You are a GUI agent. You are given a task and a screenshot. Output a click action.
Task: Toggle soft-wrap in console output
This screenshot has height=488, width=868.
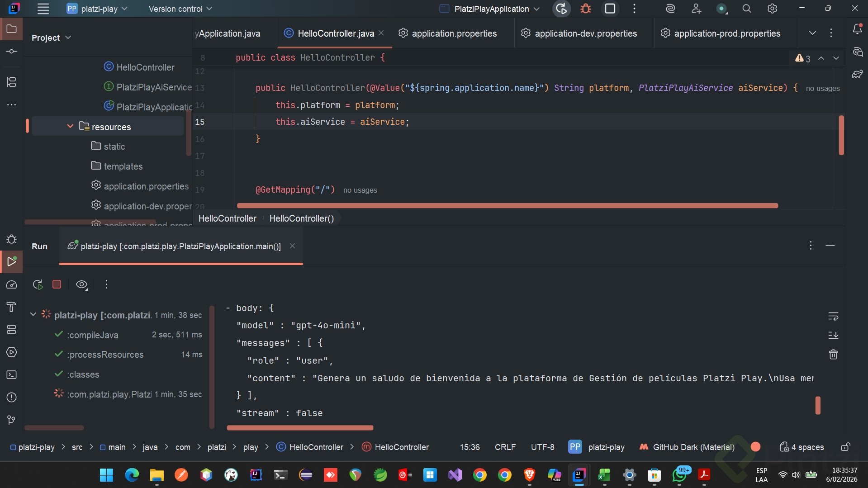coord(833,316)
